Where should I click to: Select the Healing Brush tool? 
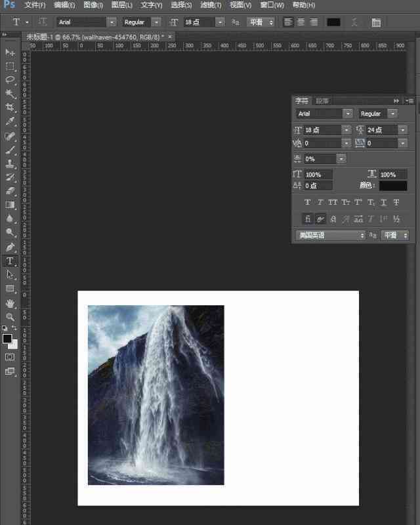[10, 136]
